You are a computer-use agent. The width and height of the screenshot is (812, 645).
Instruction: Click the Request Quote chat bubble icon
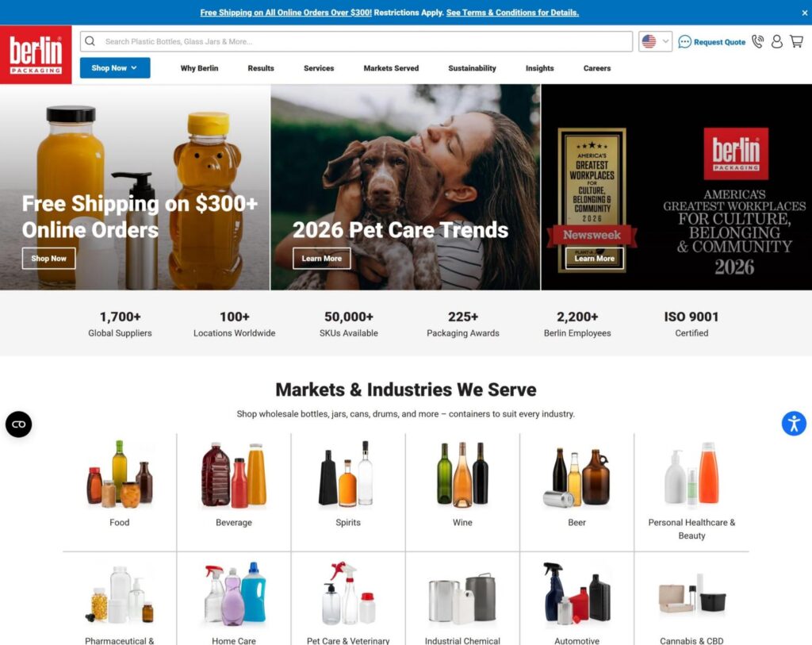(x=684, y=42)
